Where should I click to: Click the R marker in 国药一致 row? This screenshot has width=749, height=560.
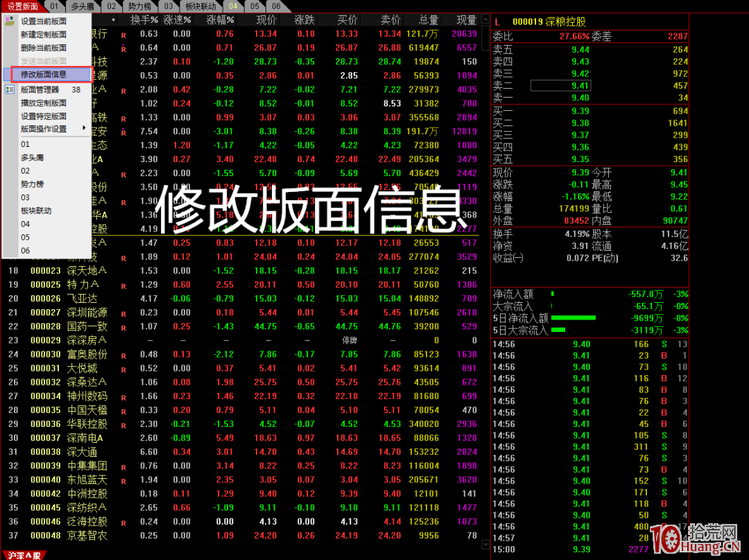[x=123, y=328]
